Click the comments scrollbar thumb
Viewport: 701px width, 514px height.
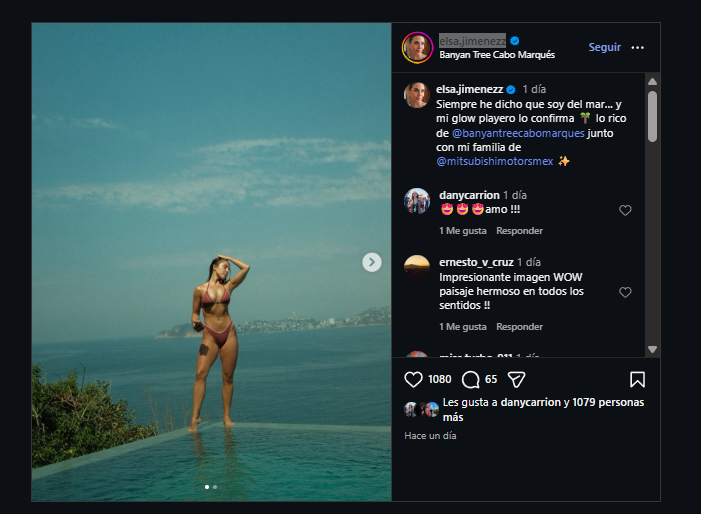(652, 117)
